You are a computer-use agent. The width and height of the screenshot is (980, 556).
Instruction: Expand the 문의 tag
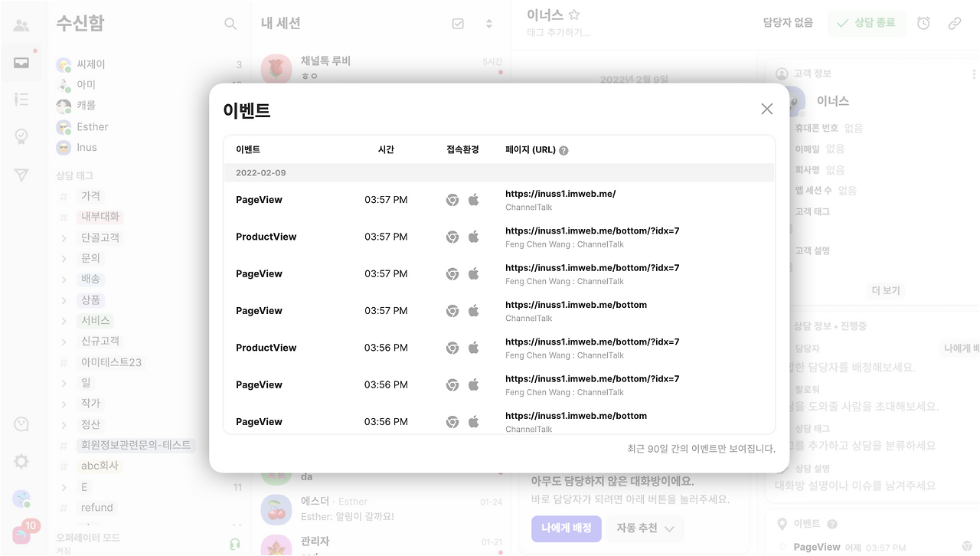pos(64,259)
